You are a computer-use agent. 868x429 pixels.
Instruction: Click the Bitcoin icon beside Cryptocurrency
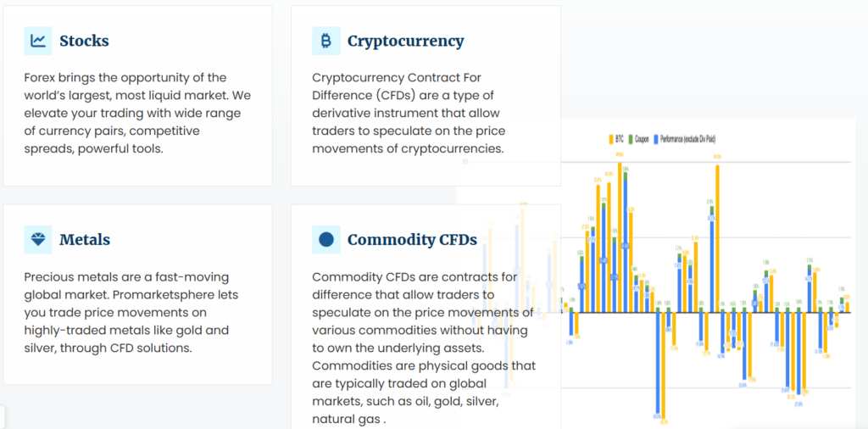click(x=326, y=41)
